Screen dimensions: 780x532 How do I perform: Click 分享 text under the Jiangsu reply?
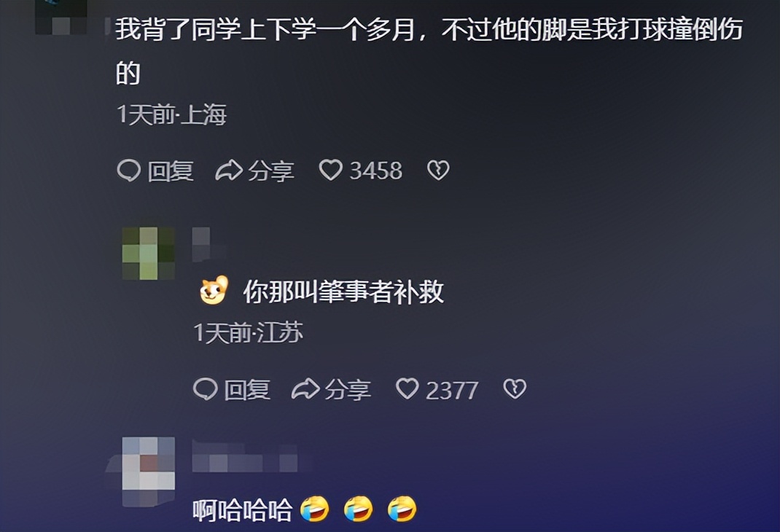(348, 389)
